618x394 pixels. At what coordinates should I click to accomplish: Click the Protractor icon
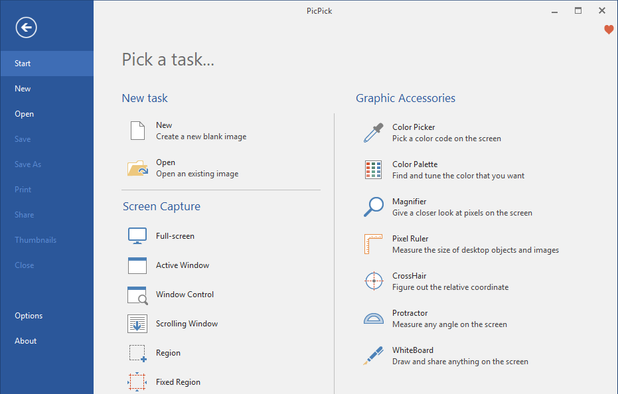click(x=373, y=318)
